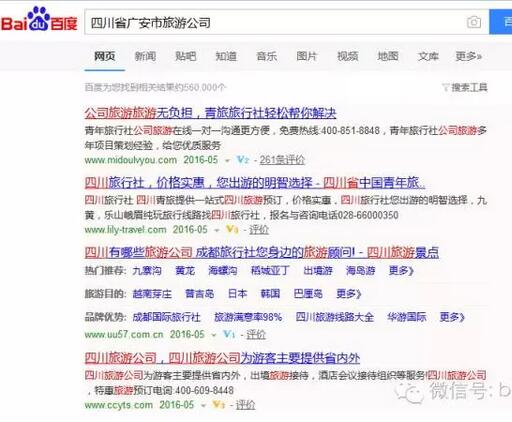The height and width of the screenshot is (422, 512).
Task: Click the 巴厘岛 destination link
Action: coord(308,294)
